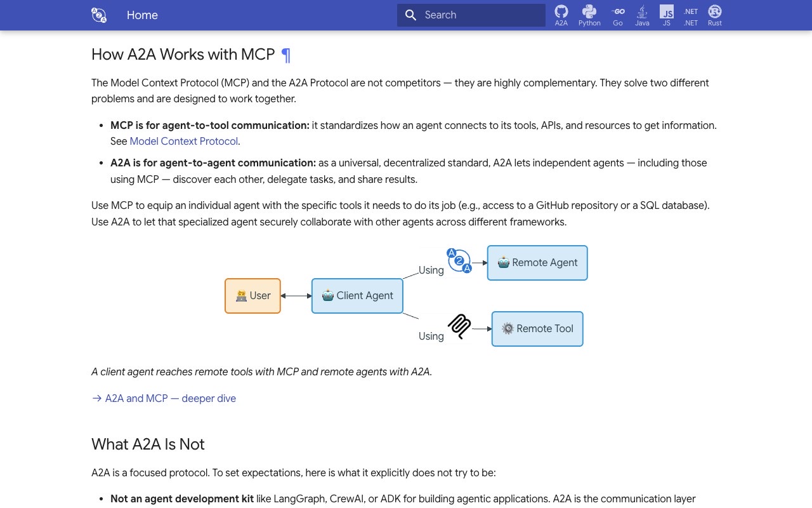Click 'MCP is for agent-to-tool communication:' text
This screenshot has height=508, width=812.
(x=210, y=126)
